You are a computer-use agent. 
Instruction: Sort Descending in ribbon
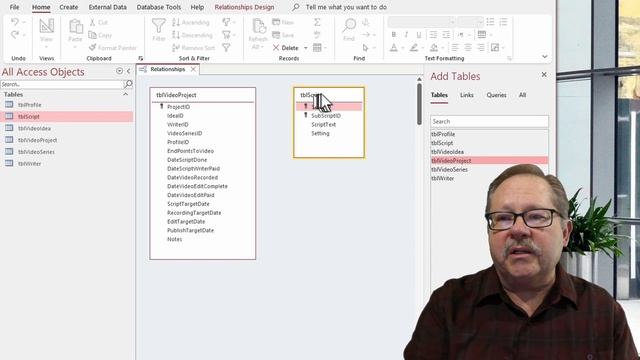pyautogui.click(x=192, y=35)
